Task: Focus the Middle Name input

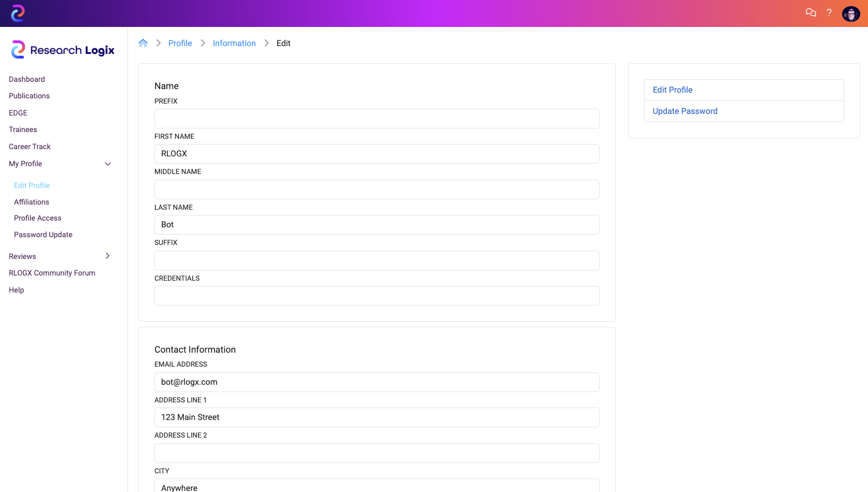Action: pos(377,190)
